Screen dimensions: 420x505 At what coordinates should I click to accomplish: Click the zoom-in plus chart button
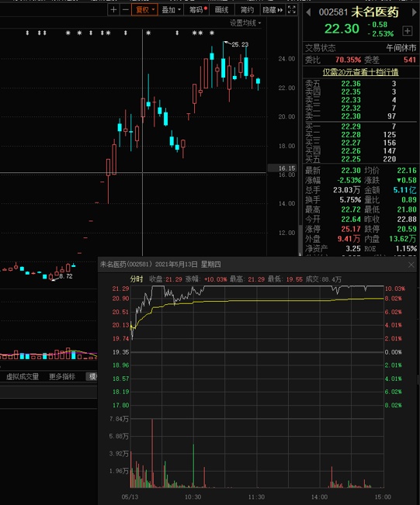pos(113,9)
